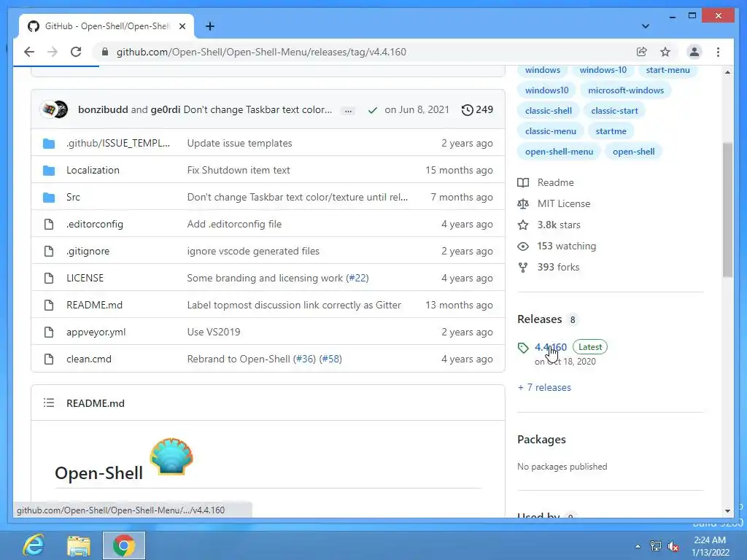Select the open-shell topic tag
Viewport: 747px width, 560px height.
click(633, 152)
